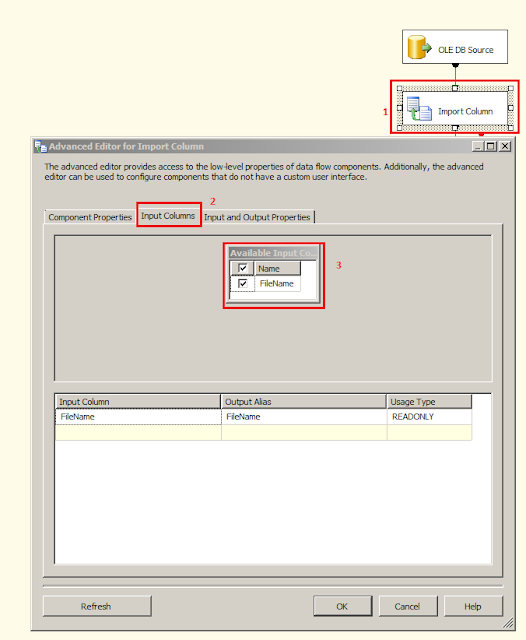Open Input and Output Properties tab
This screenshot has height=640, width=526.
click(257, 217)
